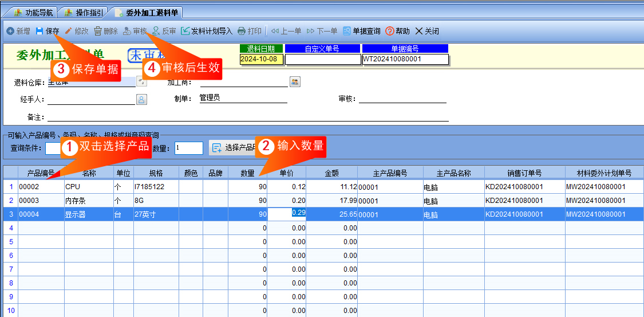Click the 打印 printer icon

(242, 31)
